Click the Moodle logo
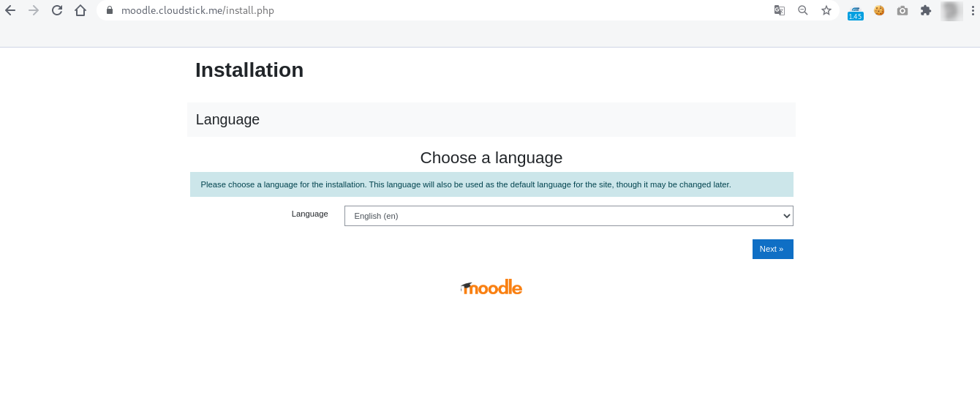Image resolution: width=980 pixels, height=412 pixels. 491,288
